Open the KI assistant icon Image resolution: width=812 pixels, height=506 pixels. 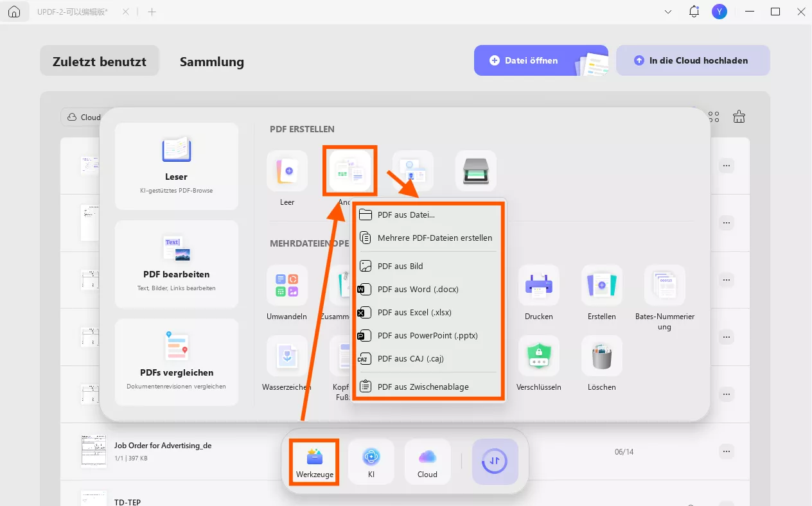click(x=371, y=462)
